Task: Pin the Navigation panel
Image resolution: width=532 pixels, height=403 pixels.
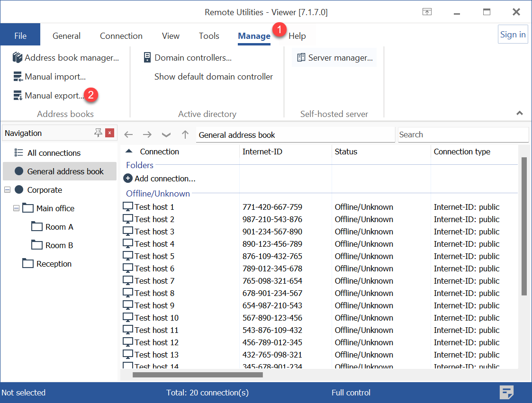Action: (x=98, y=133)
